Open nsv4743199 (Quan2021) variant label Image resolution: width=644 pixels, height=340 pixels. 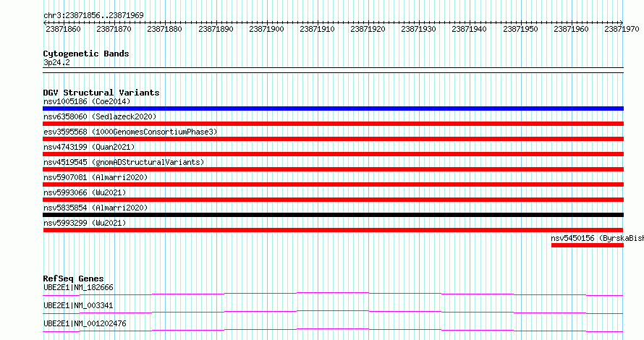click(x=89, y=147)
